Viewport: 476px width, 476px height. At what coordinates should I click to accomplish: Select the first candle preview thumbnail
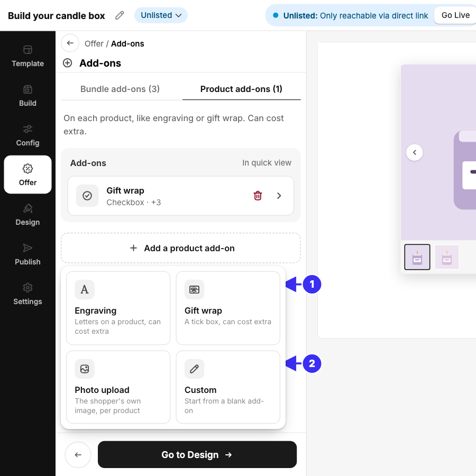click(x=417, y=257)
